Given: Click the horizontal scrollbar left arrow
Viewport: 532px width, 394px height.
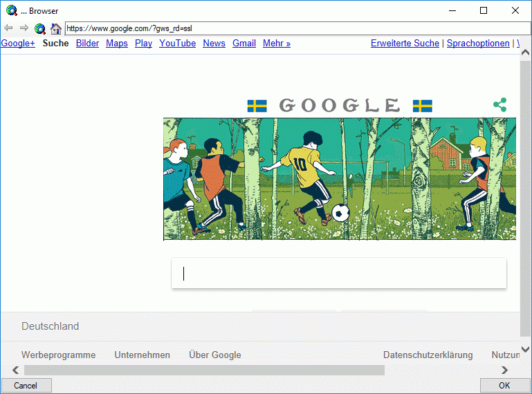Looking at the screenshot, I should click(x=16, y=370).
